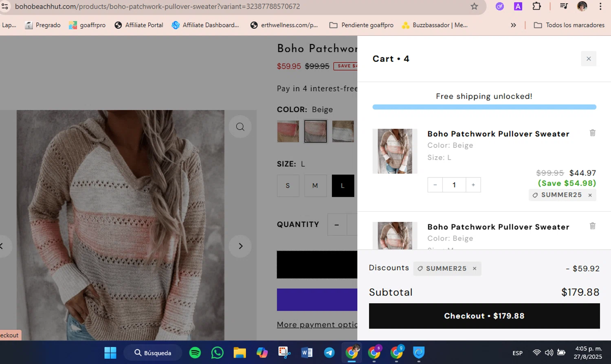Show more bookmarks with the double chevron
Screen dimensions: 611x364
[513, 25]
